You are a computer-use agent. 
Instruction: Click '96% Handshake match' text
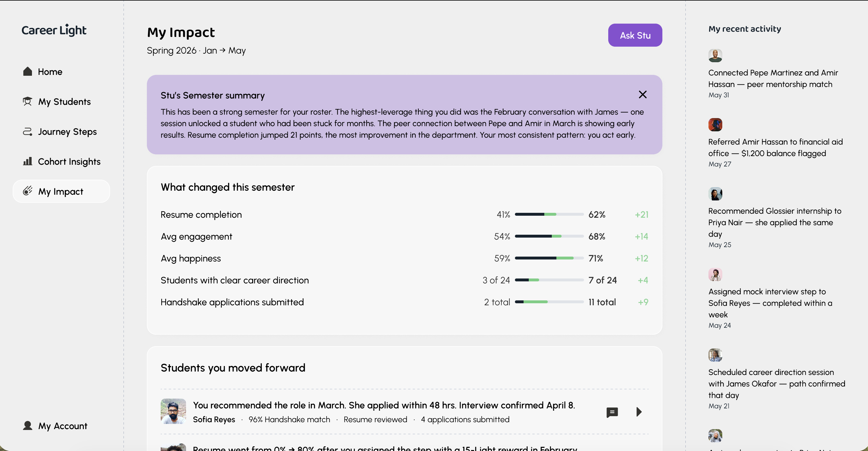tap(289, 420)
